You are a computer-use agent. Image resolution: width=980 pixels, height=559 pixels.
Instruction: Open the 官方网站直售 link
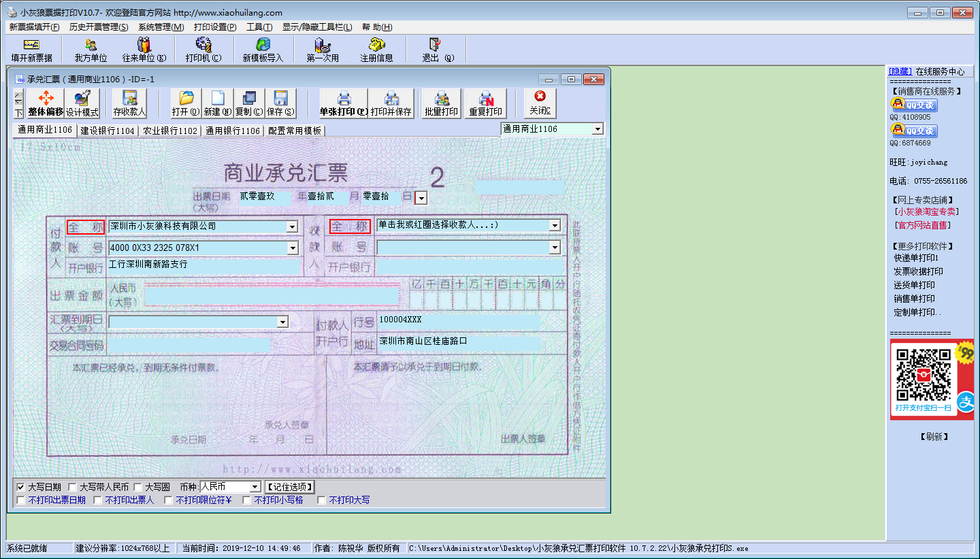click(x=922, y=225)
